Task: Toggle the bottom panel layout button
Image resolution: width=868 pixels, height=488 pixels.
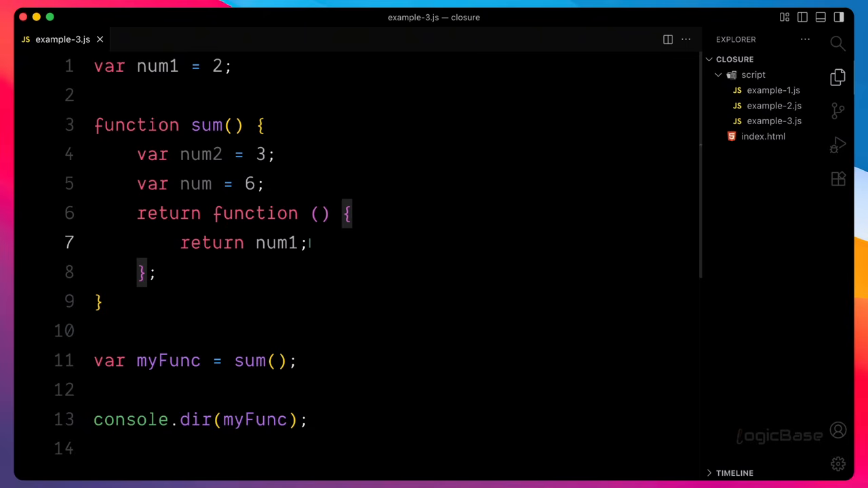Action: point(821,17)
